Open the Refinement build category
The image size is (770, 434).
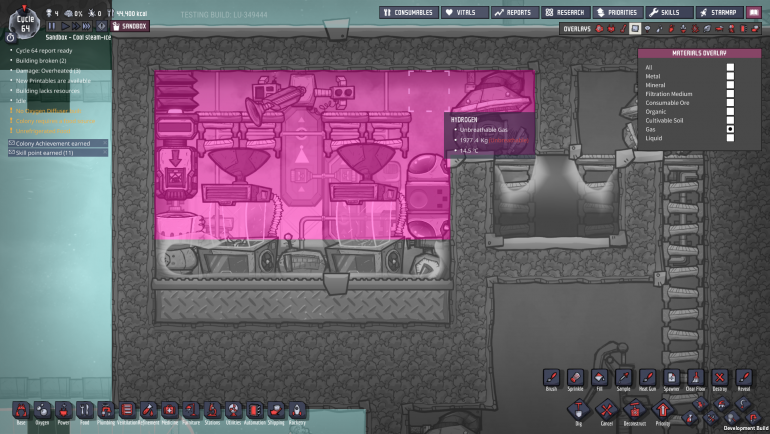148,410
